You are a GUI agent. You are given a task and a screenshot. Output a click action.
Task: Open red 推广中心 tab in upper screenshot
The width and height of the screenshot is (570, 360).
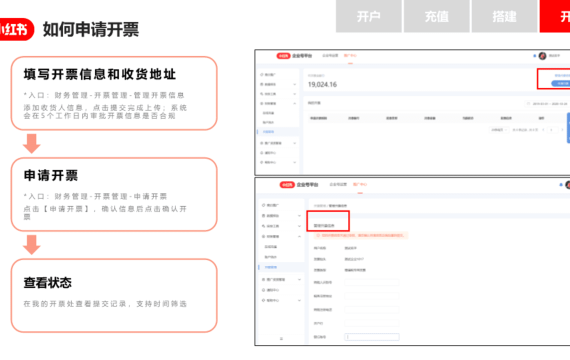tap(350, 56)
